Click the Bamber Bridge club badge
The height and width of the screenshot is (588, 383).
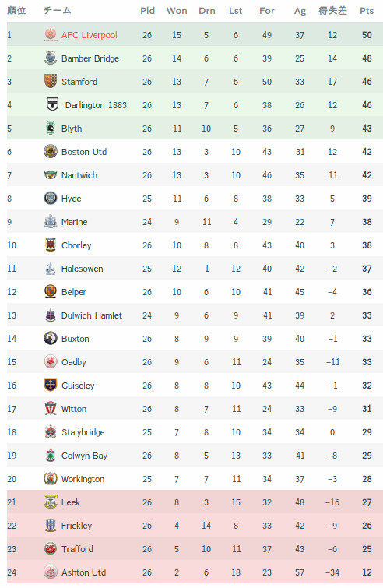tap(51, 58)
